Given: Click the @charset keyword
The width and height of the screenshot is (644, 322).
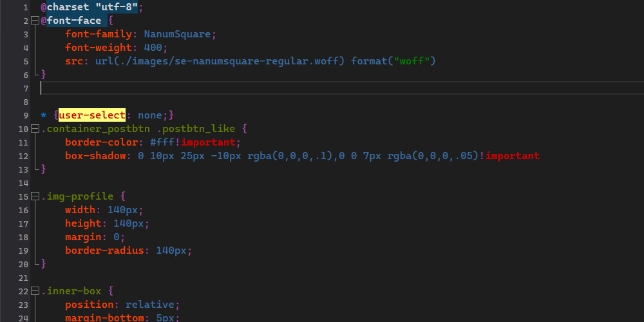Looking at the screenshot, I should pyautogui.click(x=65, y=7).
